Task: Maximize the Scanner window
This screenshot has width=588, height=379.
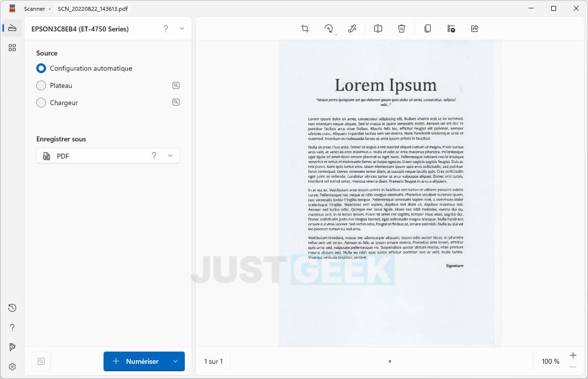Action: pyautogui.click(x=554, y=8)
